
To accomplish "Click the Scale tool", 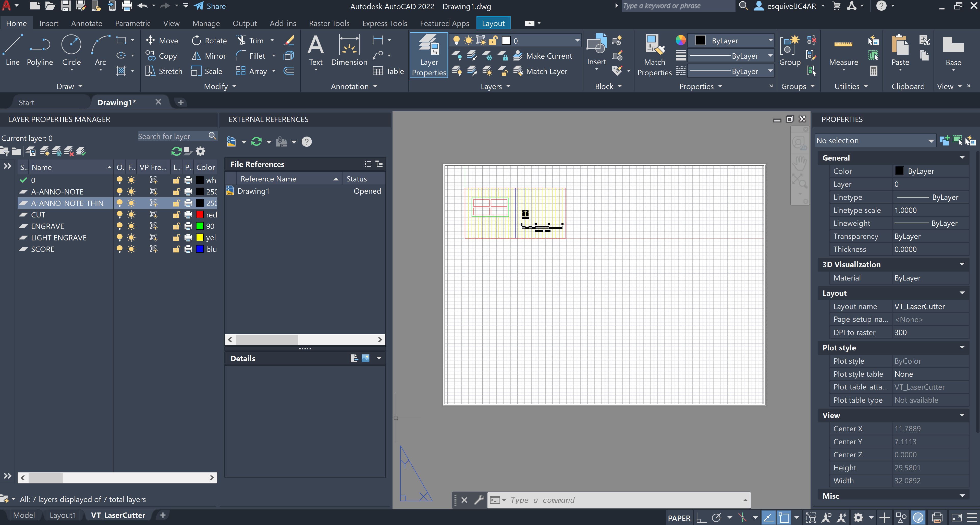I will point(206,71).
